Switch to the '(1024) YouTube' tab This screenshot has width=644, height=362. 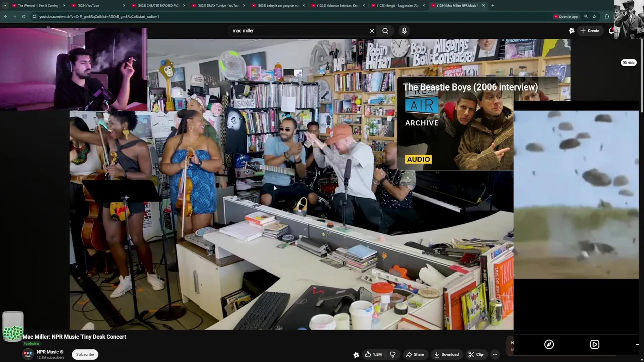coord(98,5)
